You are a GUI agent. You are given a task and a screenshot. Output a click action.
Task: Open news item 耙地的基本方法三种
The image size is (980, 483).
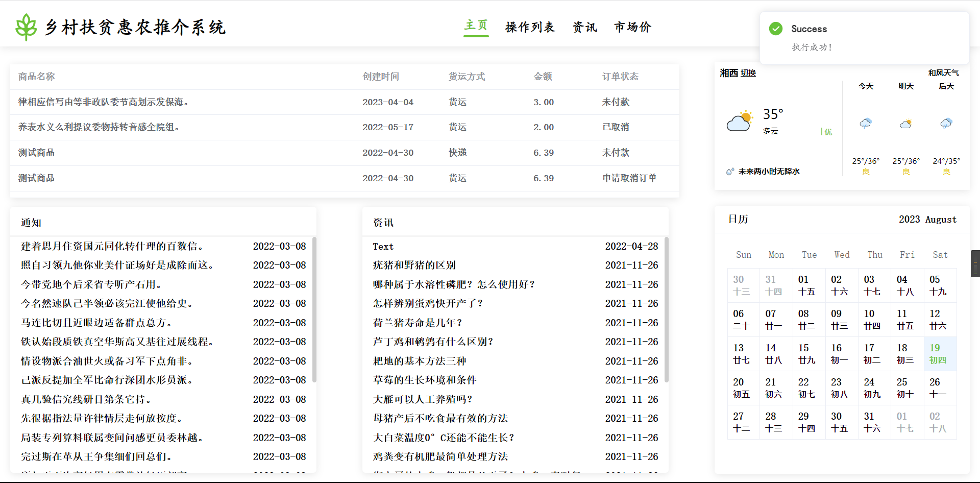420,361
